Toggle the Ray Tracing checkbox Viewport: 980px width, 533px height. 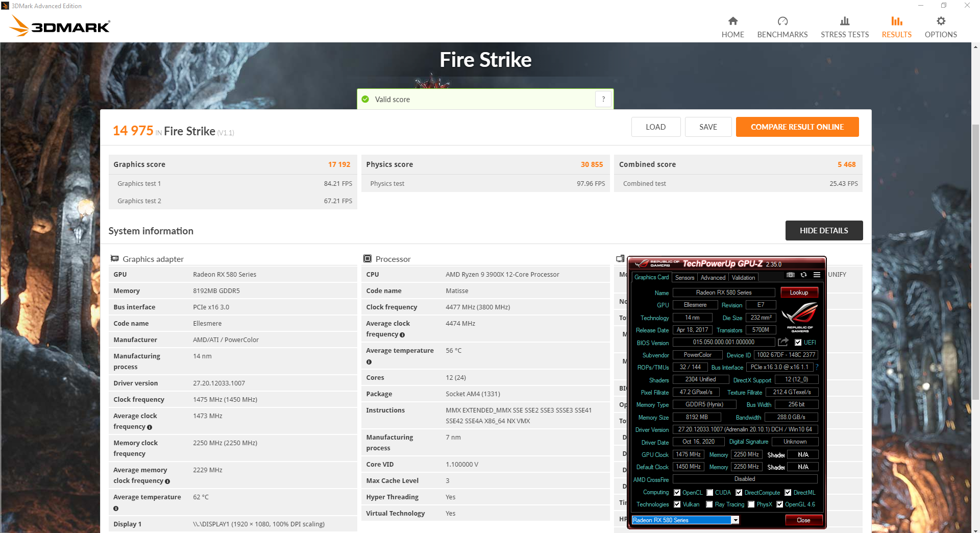point(709,504)
